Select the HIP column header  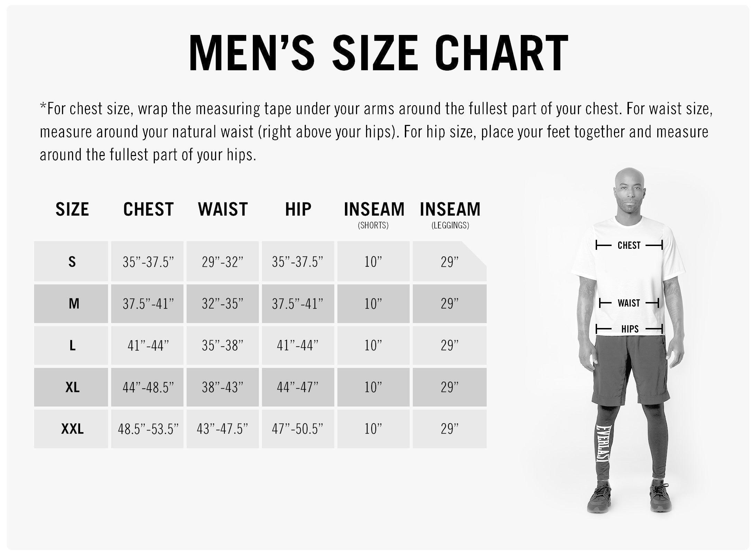[x=298, y=209]
